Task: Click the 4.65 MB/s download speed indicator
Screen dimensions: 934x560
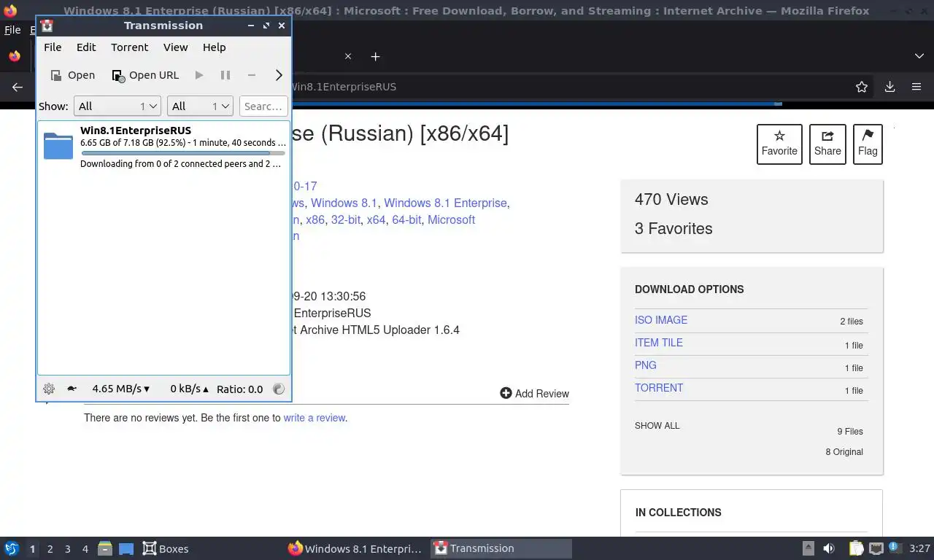Action: coord(120,389)
